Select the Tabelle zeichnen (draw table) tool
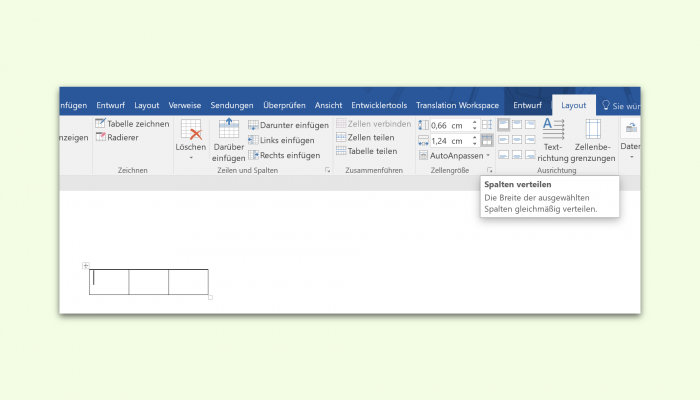Viewport: 700px width, 400px height. click(132, 124)
